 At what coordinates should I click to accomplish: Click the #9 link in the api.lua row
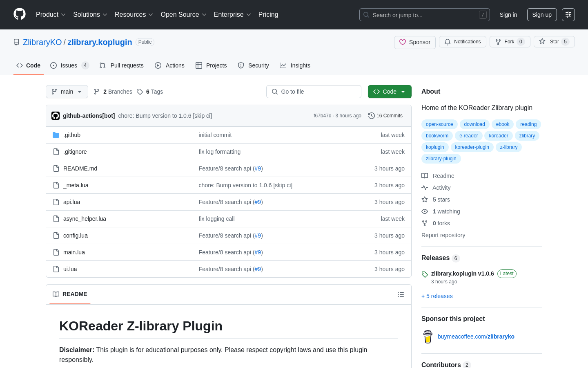258,202
